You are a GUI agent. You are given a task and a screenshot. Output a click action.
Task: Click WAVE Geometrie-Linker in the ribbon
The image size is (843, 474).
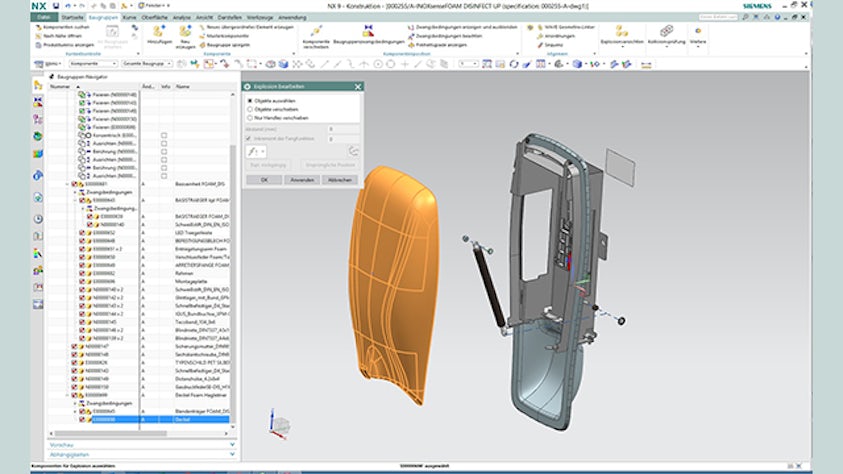tap(569, 27)
